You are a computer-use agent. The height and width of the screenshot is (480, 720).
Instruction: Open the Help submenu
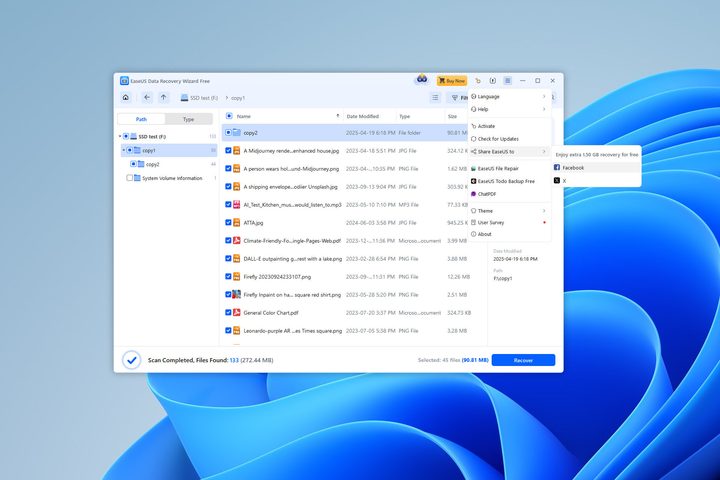tap(509, 109)
